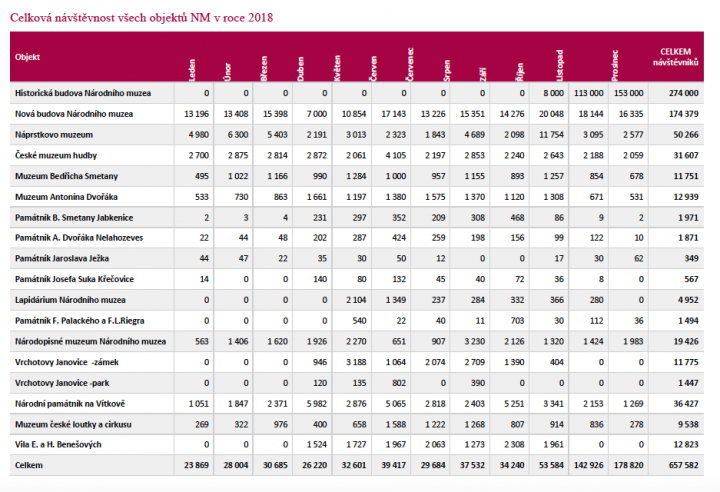720x492 pixels.
Task: Click the 'České muzeum hudby' row label
Action: [x=56, y=155]
